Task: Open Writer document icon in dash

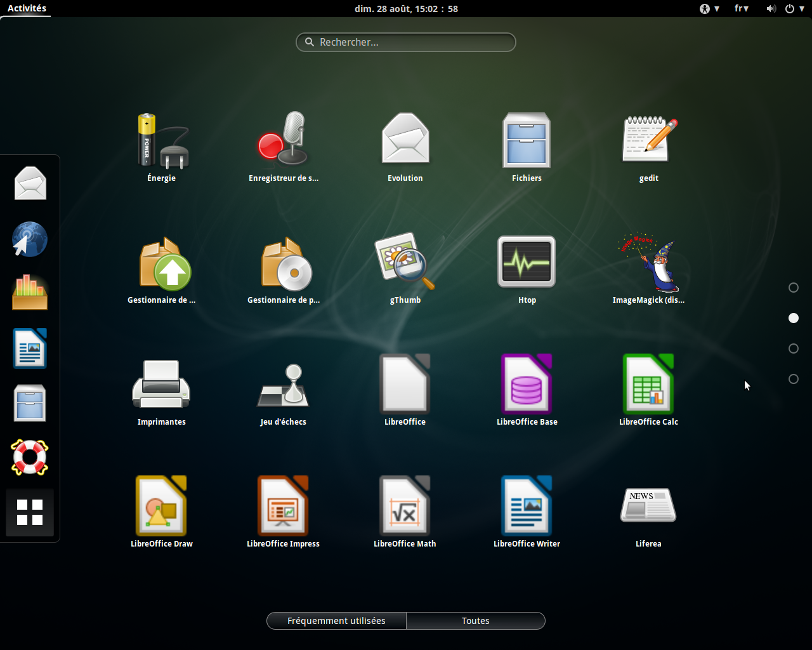Action: point(30,348)
